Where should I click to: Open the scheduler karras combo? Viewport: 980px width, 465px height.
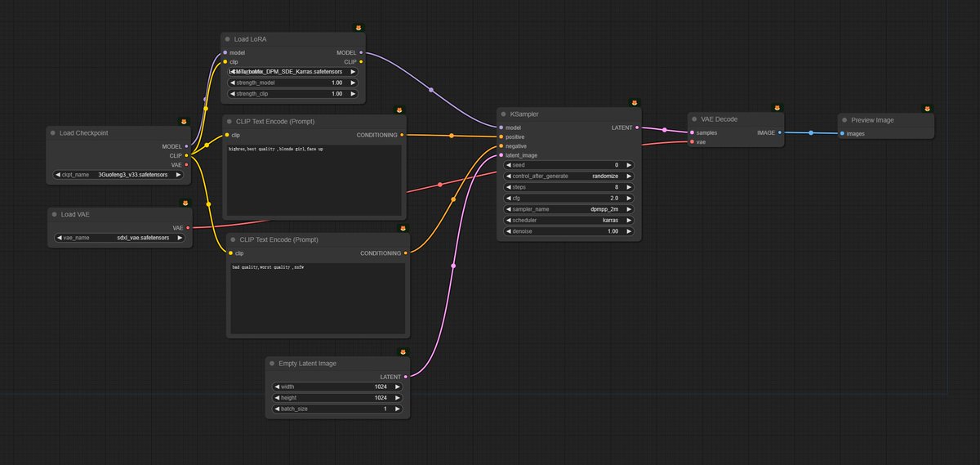(x=569, y=220)
